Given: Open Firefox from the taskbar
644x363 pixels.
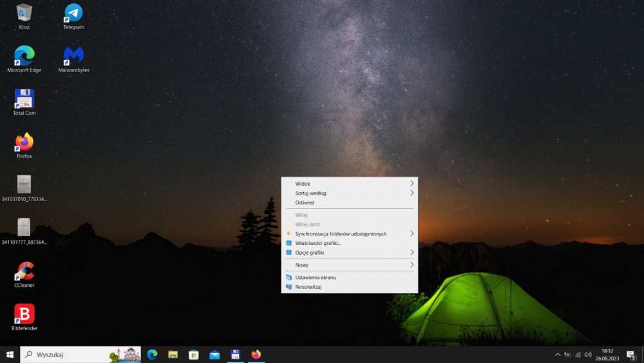Looking at the screenshot, I should (256, 355).
